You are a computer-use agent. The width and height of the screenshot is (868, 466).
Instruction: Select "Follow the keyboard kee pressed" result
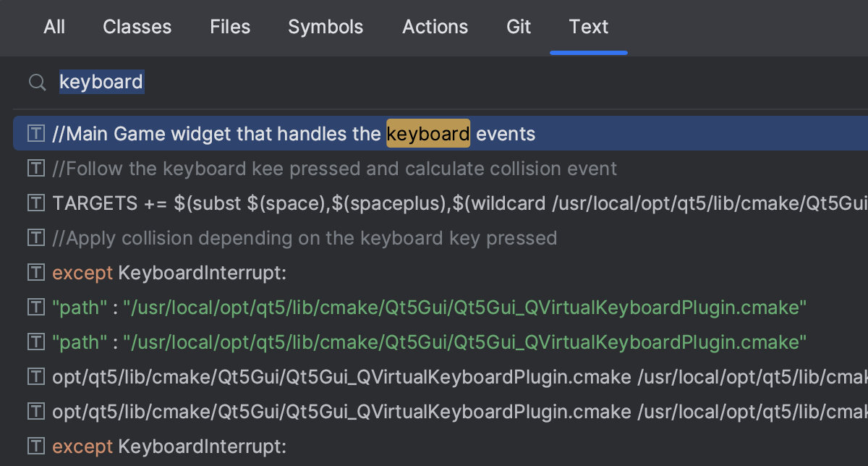[335, 169]
